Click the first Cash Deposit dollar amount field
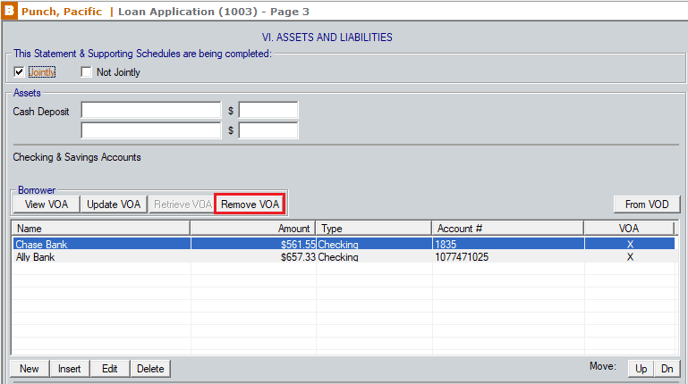This screenshot has height=384, width=688. pos(269,111)
